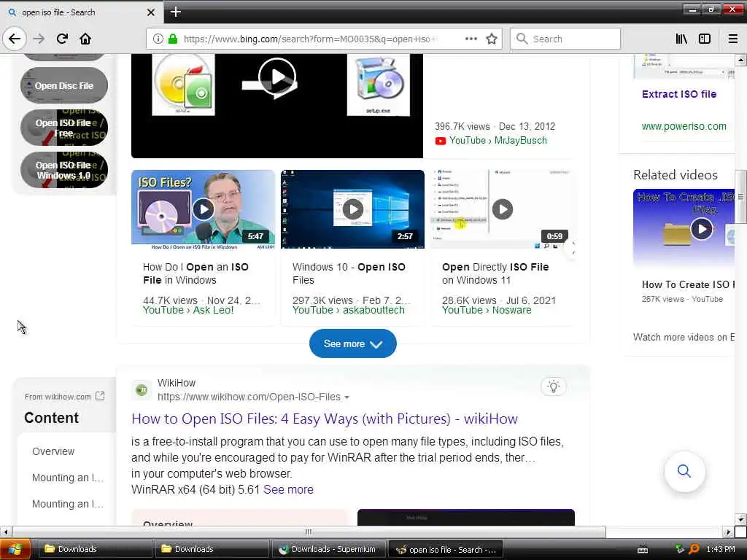Expand wikihow.com URL dropdown arrow
Image resolution: width=747 pixels, height=560 pixels.
[x=347, y=397]
